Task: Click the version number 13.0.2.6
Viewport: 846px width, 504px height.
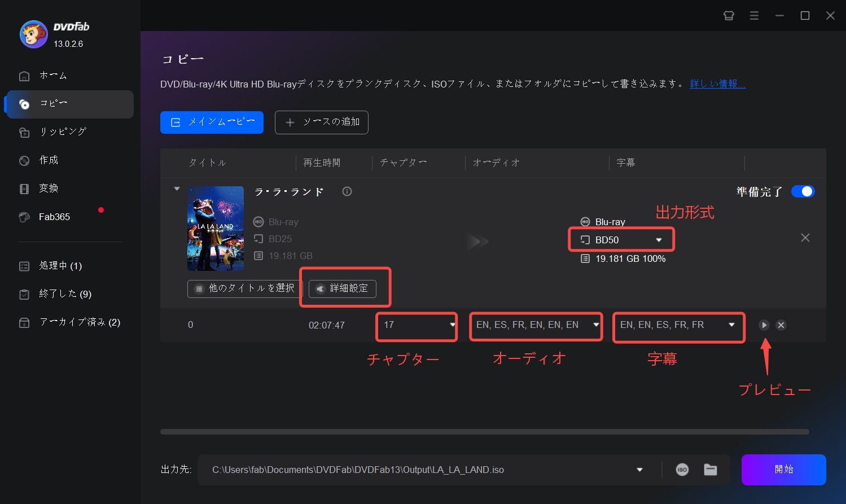Action: point(68,43)
